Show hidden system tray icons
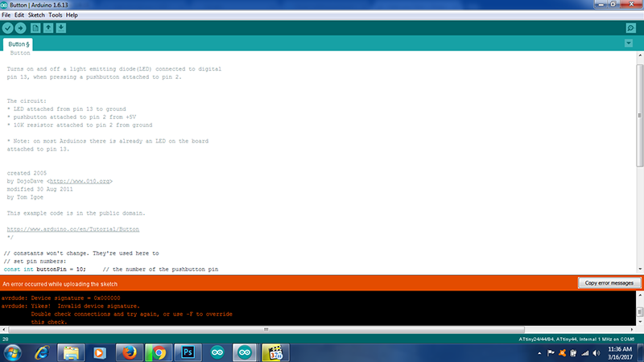 point(539,353)
